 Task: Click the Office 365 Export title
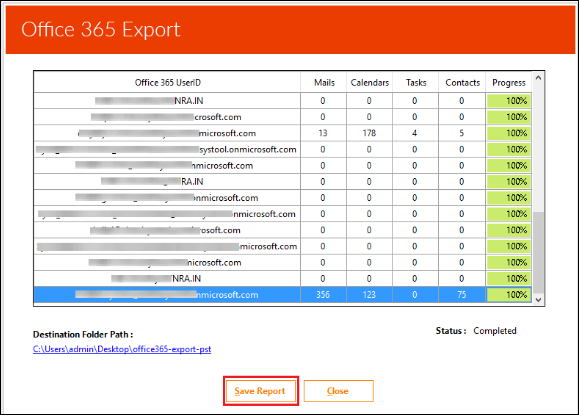click(100, 29)
